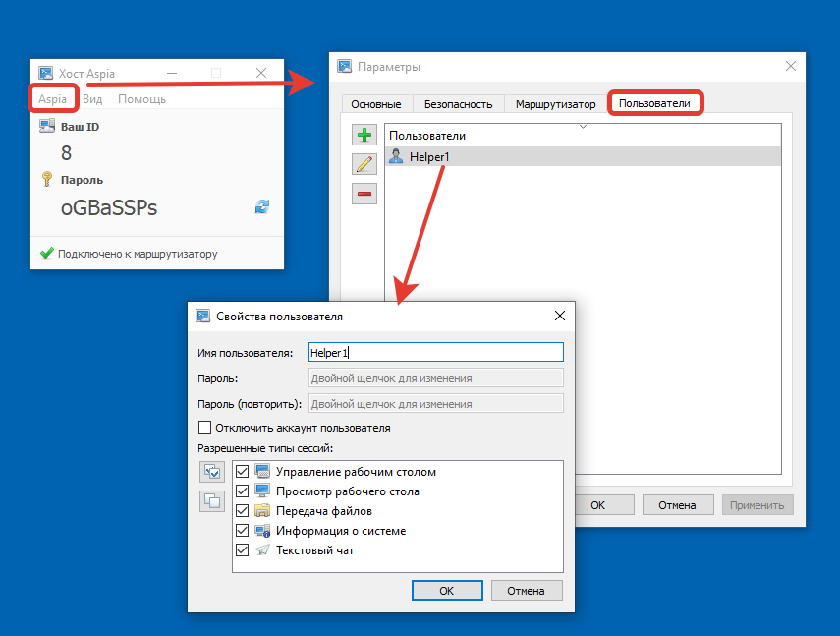Image resolution: width=840 pixels, height=636 pixels.
Task: Open the Вид menu
Action: [x=92, y=99]
